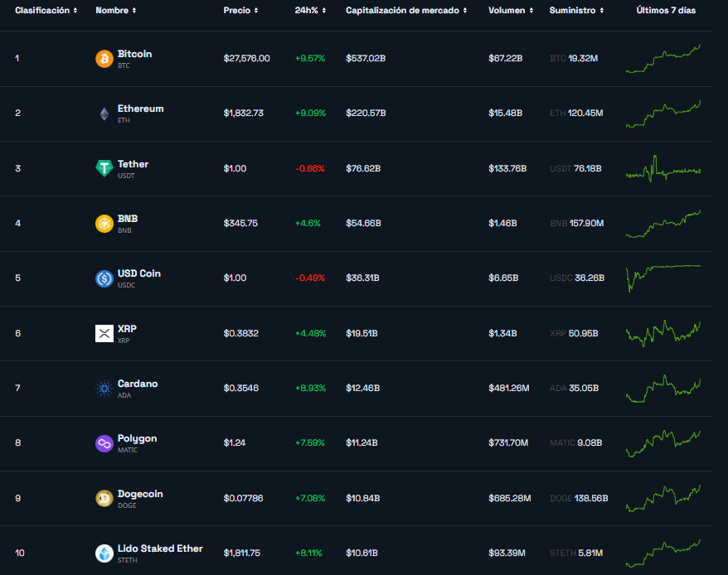Open the Bitcoin name link

[x=134, y=54]
